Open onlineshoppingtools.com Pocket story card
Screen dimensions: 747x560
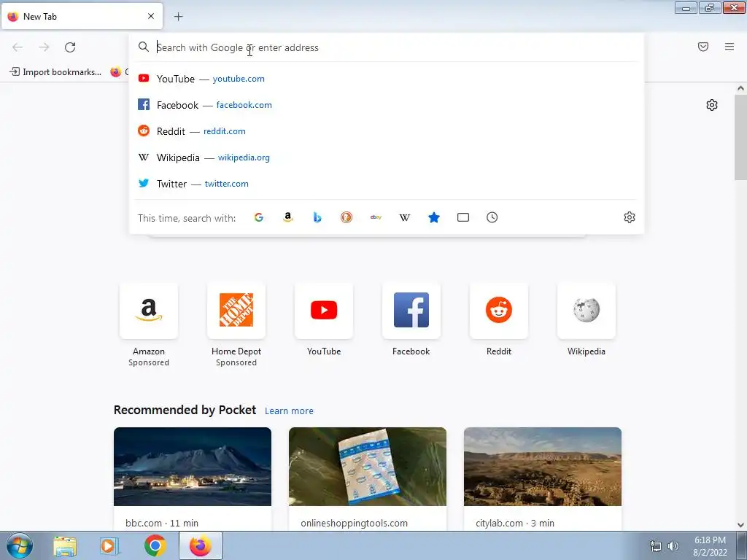(x=368, y=478)
